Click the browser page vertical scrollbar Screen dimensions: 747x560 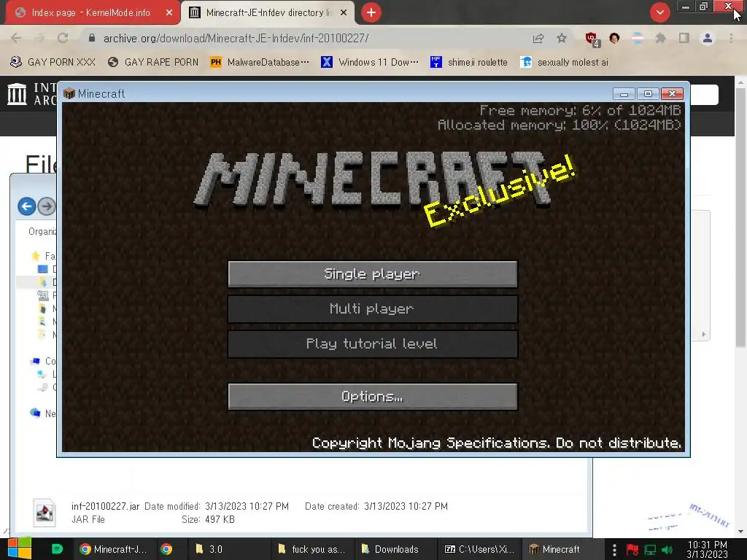coord(740,217)
